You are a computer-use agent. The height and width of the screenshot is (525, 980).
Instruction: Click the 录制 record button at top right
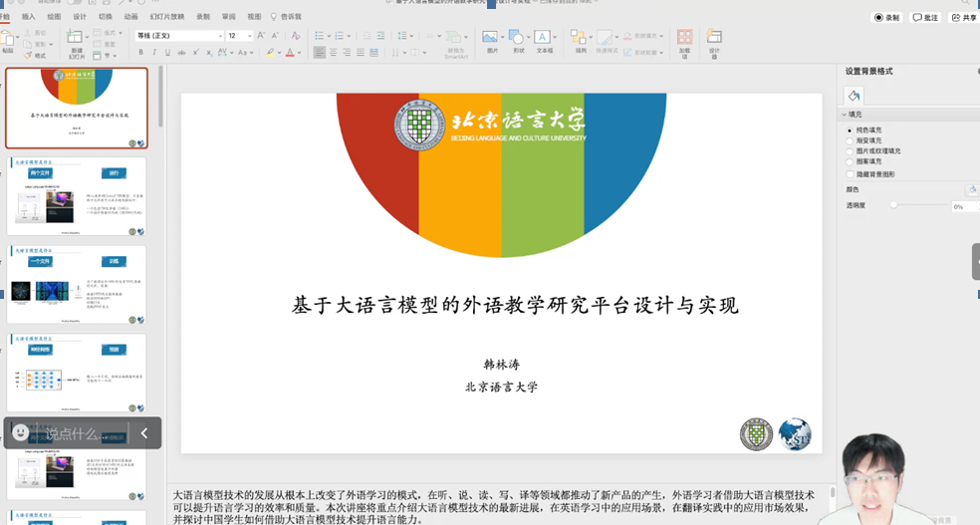886,18
